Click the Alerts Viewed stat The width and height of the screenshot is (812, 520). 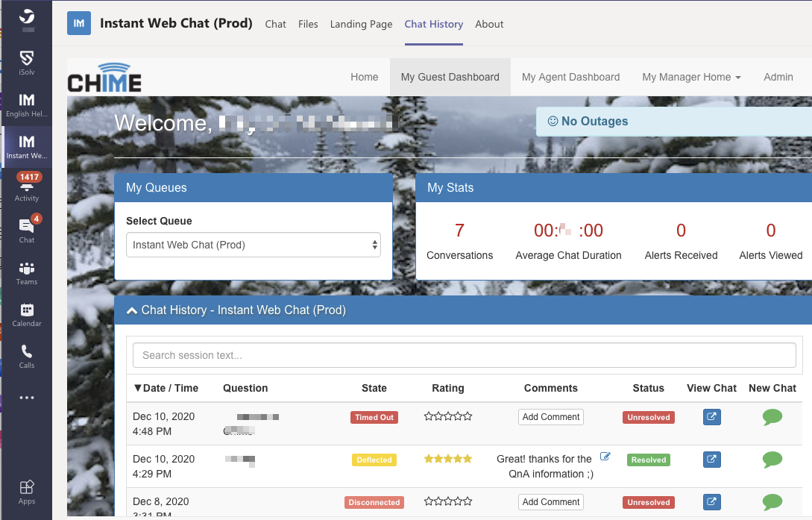click(x=770, y=242)
